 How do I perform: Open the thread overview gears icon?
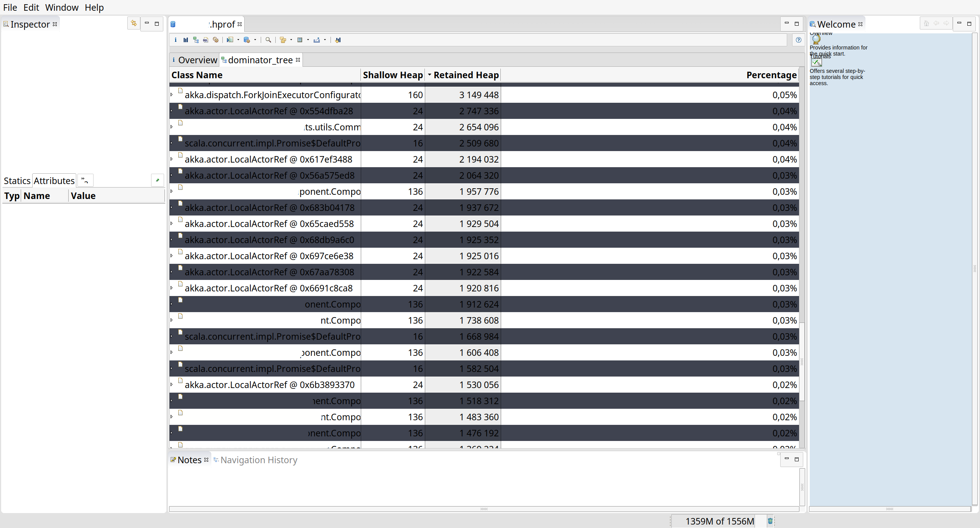[x=216, y=40]
